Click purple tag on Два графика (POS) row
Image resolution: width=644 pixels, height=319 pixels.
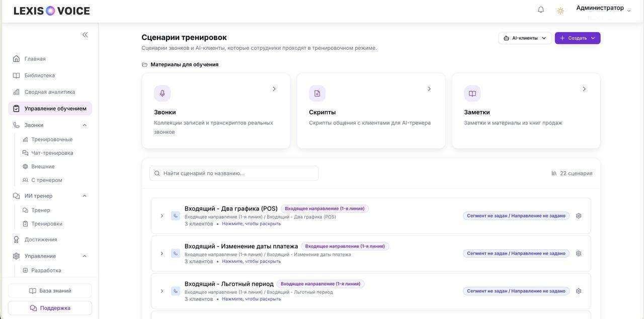pyautogui.click(x=325, y=208)
